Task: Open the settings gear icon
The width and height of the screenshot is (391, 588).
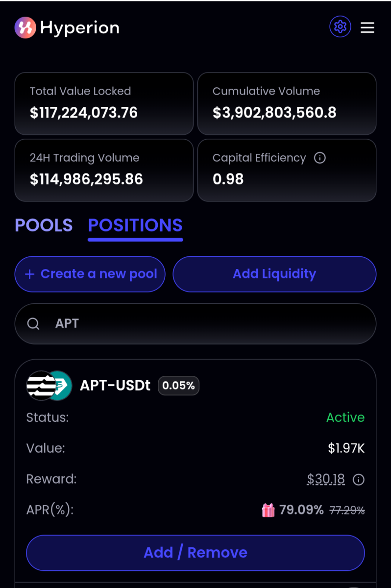Action: 340,27
